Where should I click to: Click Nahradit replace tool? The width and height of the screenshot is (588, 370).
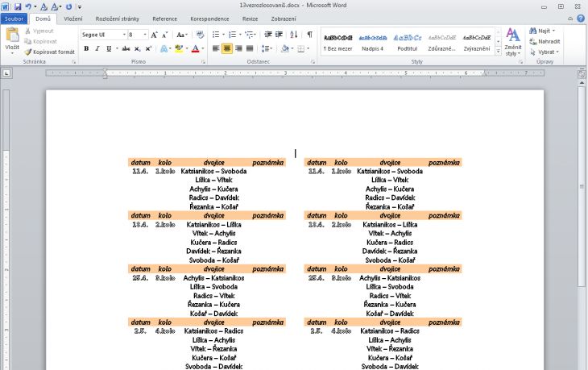(x=545, y=41)
